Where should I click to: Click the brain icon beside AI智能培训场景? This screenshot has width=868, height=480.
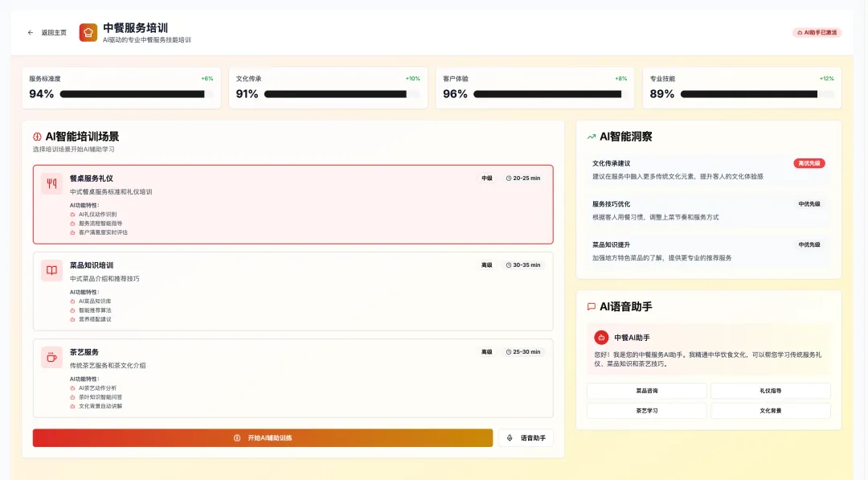point(37,137)
